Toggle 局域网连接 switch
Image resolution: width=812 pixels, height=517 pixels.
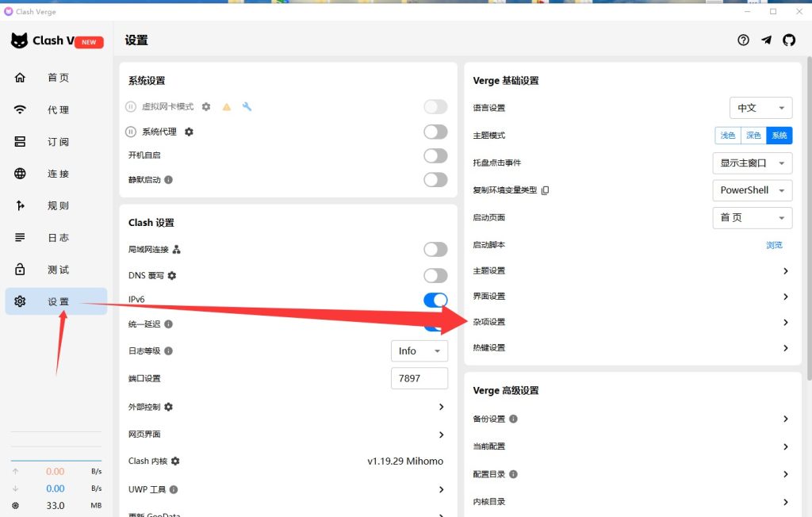[x=435, y=250]
